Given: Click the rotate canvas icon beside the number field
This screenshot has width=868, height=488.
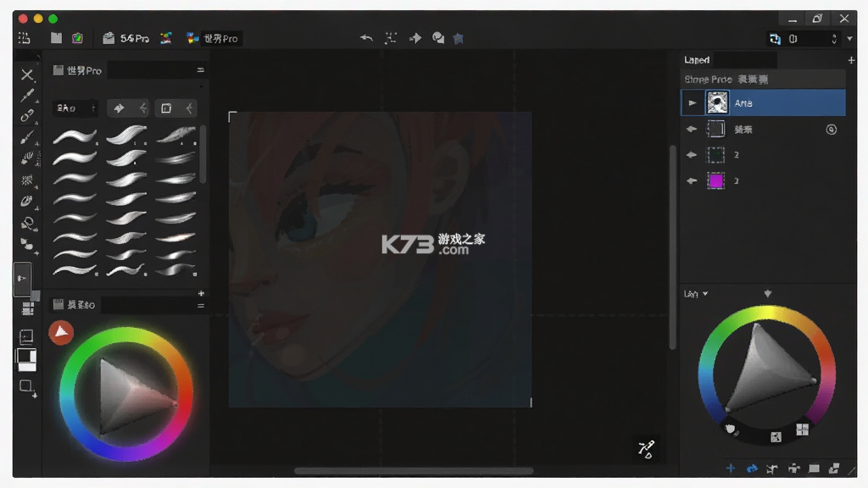Looking at the screenshot, I should 775,39.
